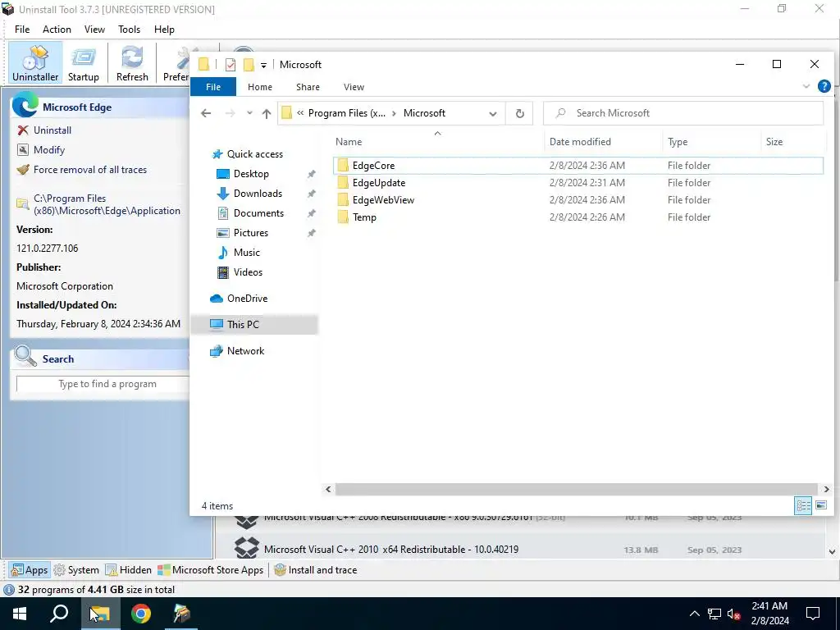Viewport: 840px width, 630px height.
Task: Select the Uninstaller toolbar icon
Action: click(x=35, y=62)
